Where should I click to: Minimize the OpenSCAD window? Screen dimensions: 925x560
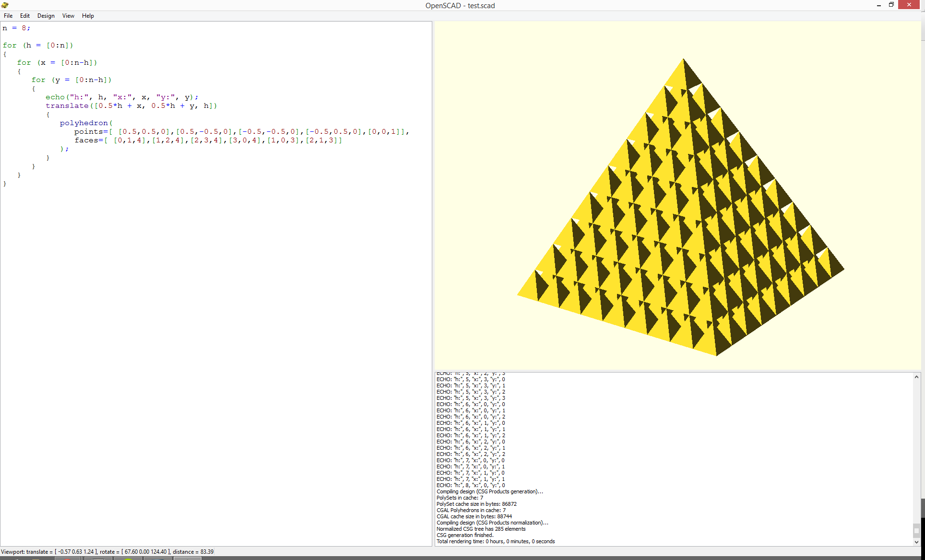point(879,5)
